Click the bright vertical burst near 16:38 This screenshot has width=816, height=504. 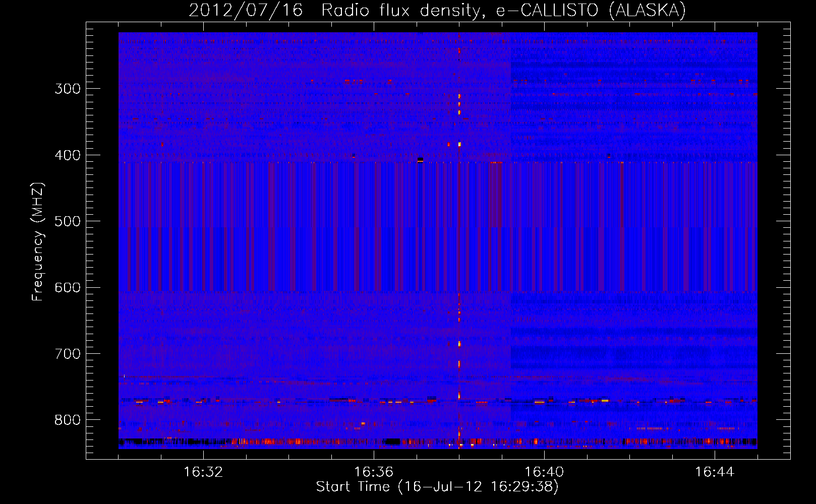pos(459,240)
